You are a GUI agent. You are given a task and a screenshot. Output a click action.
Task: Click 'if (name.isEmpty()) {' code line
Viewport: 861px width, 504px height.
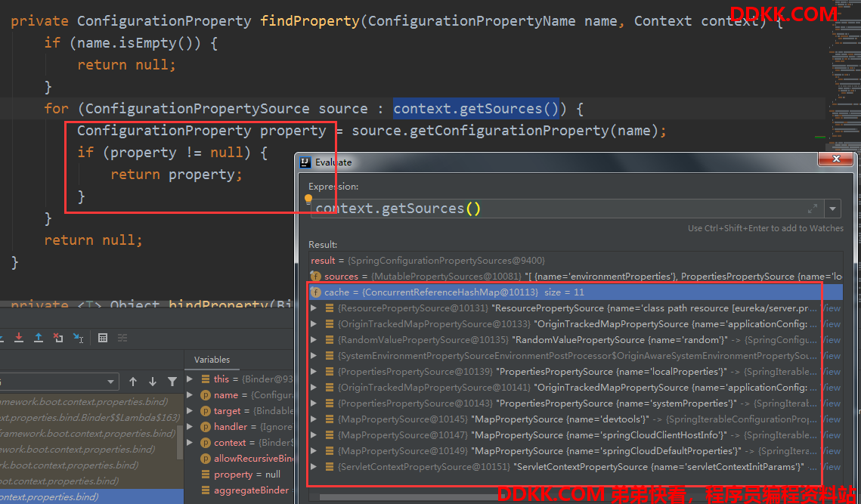(132, 43)
